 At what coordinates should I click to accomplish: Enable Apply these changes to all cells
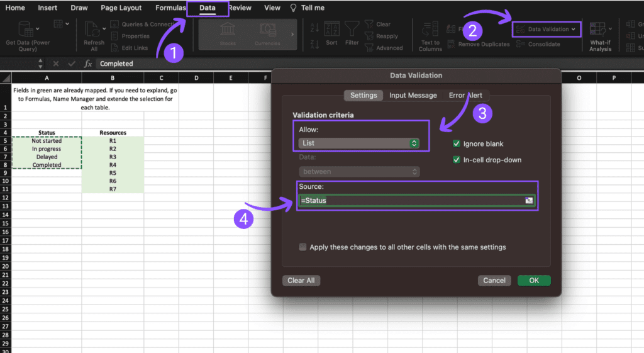click(x=303, y=247)
